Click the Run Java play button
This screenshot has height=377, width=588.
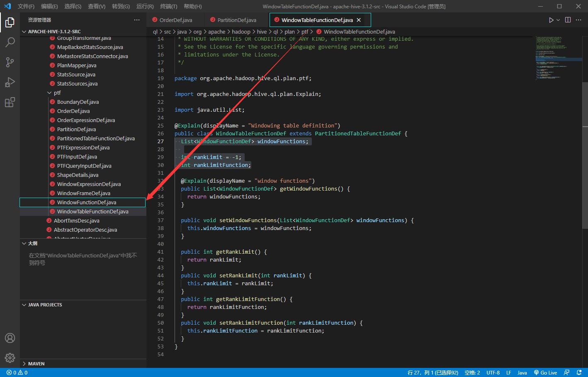[x=551, y=20]
